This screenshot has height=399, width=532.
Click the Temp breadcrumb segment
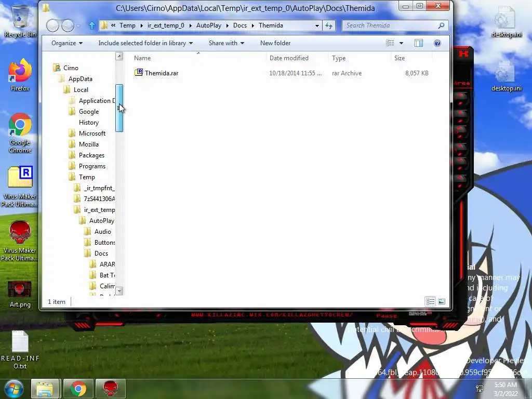(127, 25)
